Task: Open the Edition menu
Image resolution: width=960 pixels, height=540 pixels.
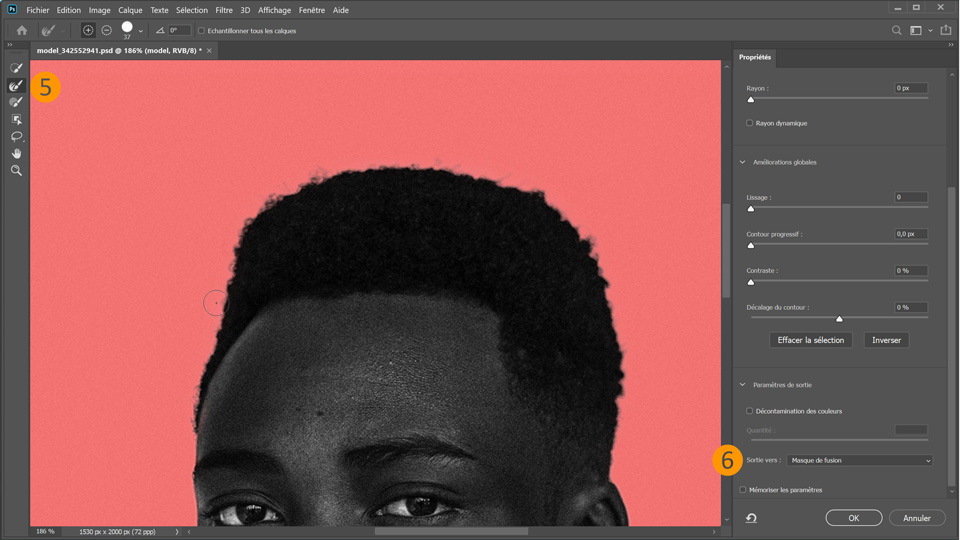Action: (69, 10)
